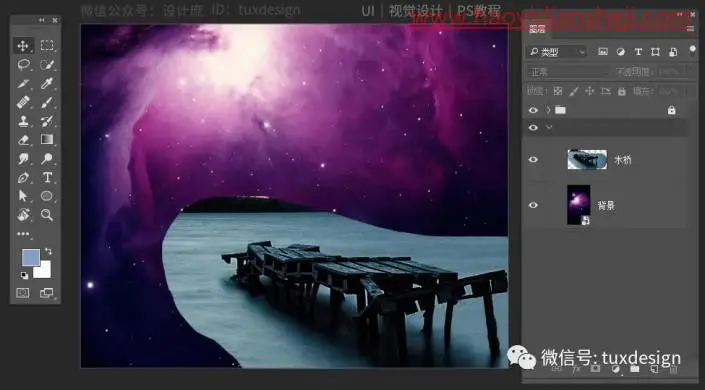Screen dimensions: 705x390
Task: Click the 不透明度 opacity value field
Action: pyautogui.click(x=669, y=72)
